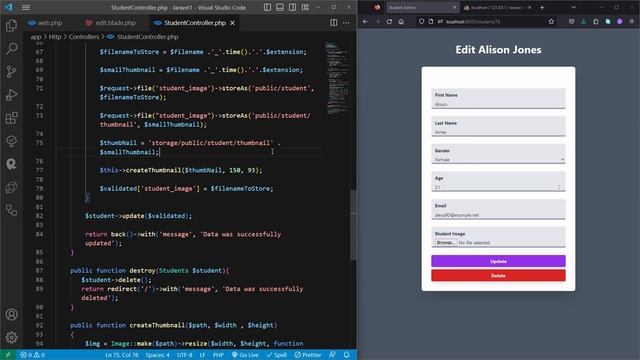Open the Gender dropdown
Screen dimensions: 640x360
(x=498, y=154)
